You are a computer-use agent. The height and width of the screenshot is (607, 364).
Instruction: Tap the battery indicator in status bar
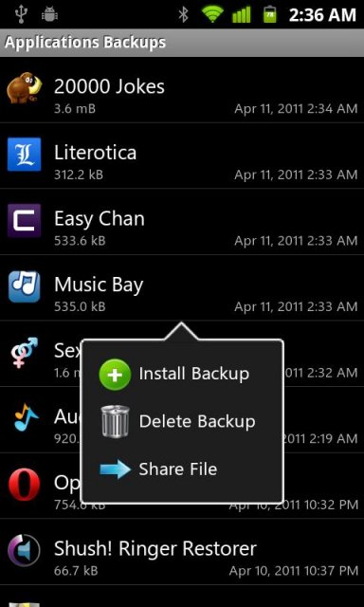269,14
